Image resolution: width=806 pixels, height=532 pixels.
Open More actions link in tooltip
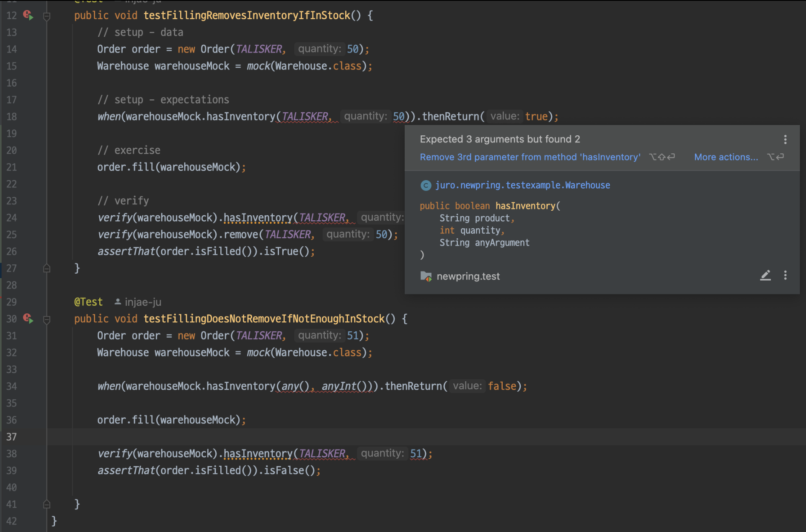pos(726,157)
